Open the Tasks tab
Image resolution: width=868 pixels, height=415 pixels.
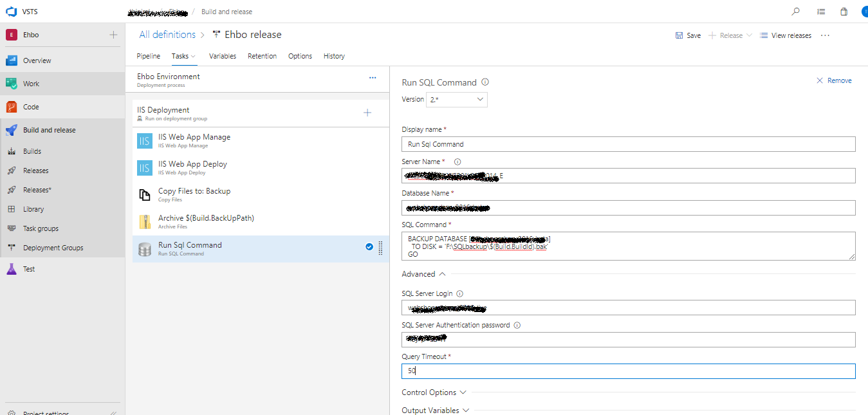coord(183,56)
